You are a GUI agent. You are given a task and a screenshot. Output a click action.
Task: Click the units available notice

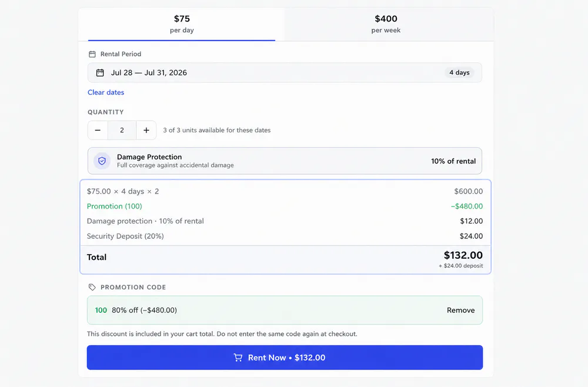(217, 130)
